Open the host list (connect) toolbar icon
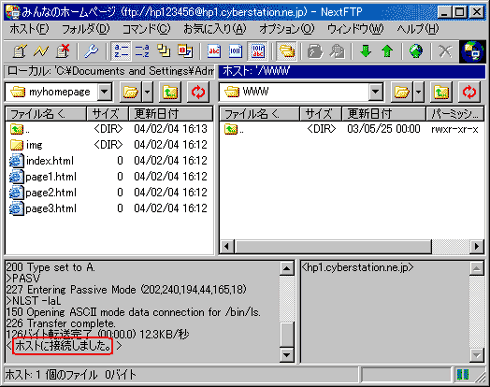 20,51
